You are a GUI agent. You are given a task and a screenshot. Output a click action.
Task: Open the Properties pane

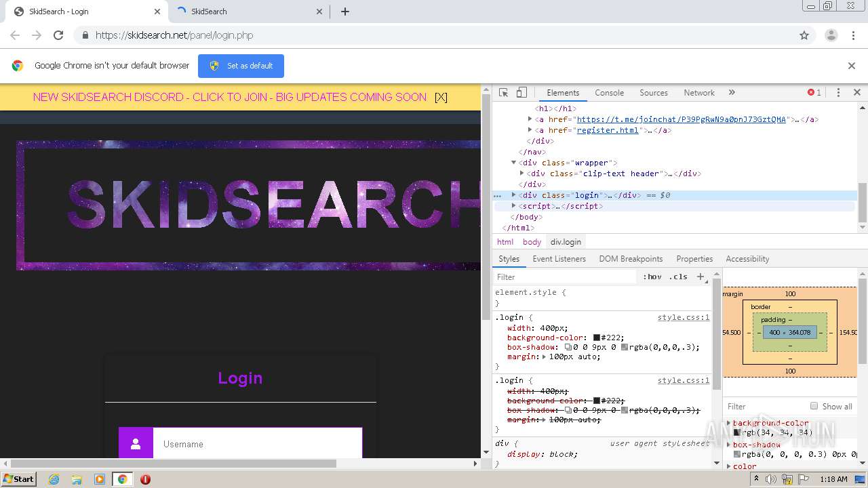pyautogui.click(x=694, y=259)
